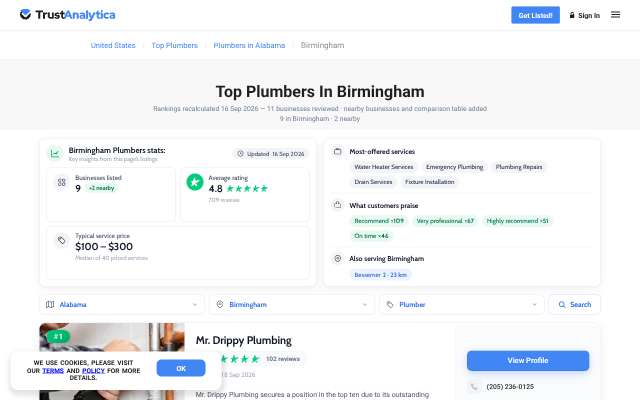The height and width of the screenshot is (400, 640).
Task: Click the magnifier icon in Search
Action: [x=562, y=304]
